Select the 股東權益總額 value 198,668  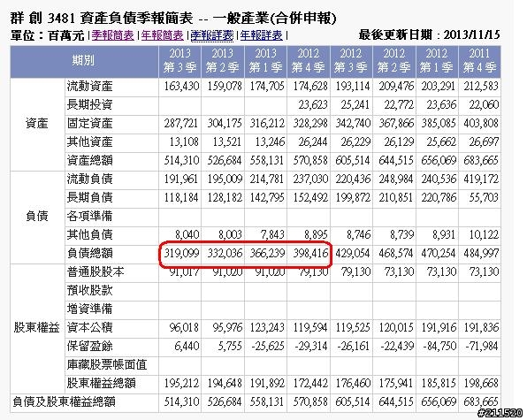481,384
